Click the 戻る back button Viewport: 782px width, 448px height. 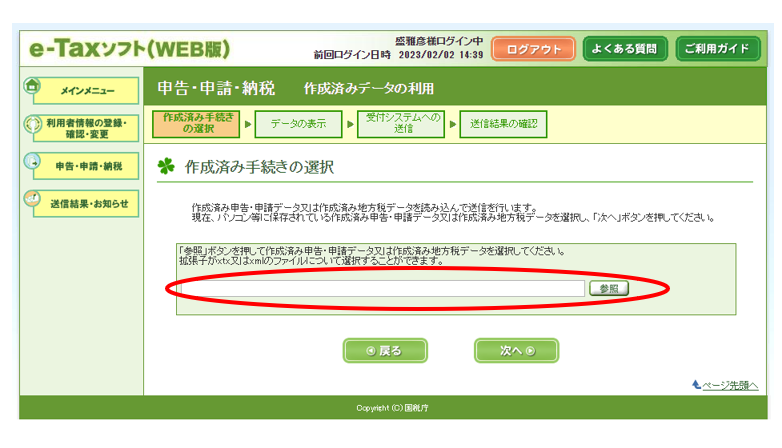385,351
